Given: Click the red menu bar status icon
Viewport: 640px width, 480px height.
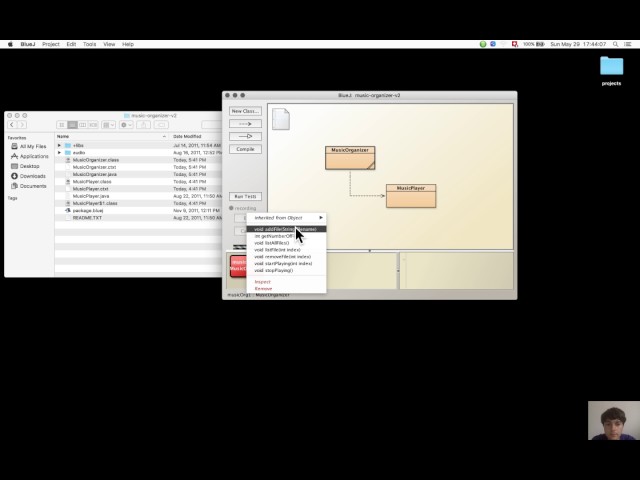Looking at the screenshot, I should [515, 44].
